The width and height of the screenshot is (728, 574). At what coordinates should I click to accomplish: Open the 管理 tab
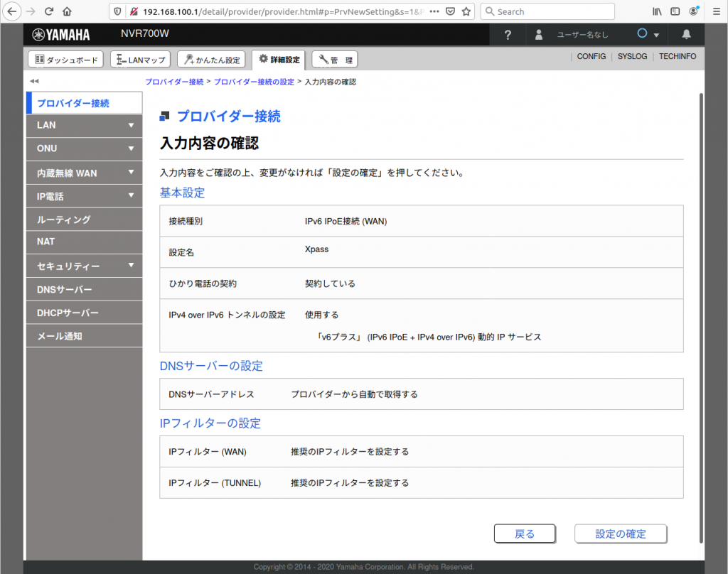[x=335, y=60]
